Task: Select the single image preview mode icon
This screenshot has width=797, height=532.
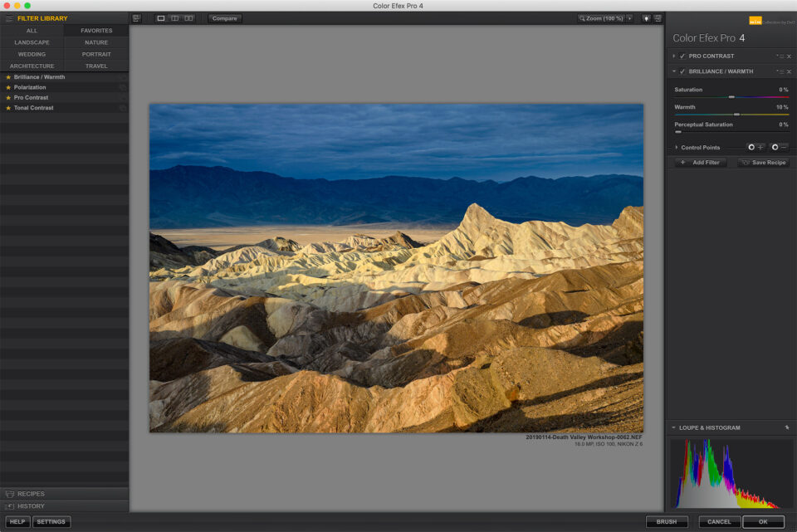Action: point(160,18)
